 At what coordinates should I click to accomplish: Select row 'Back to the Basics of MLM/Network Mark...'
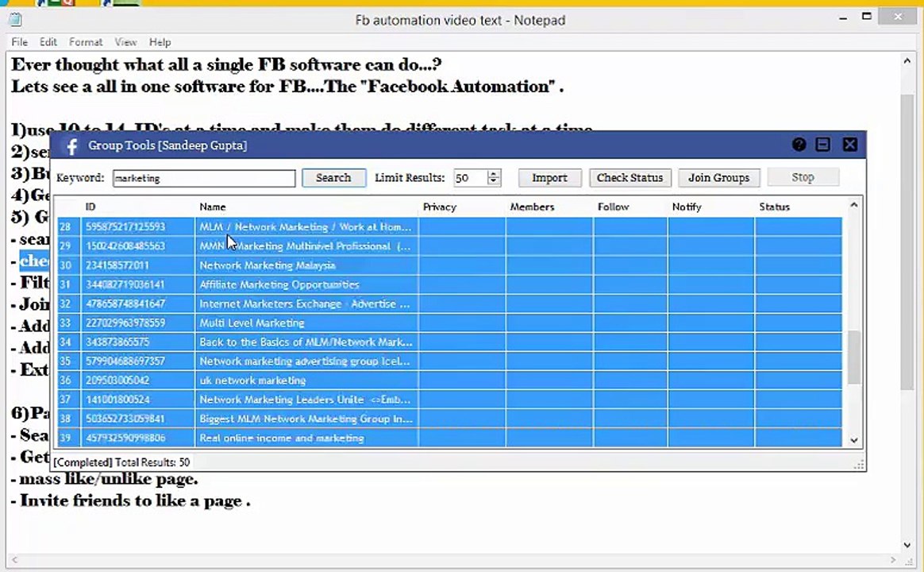(x=449, y=342)
